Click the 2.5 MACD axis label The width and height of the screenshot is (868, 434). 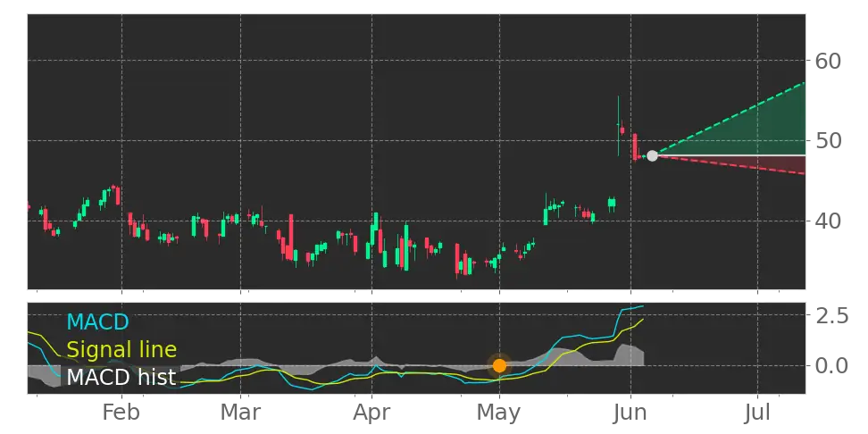pyautogui.click(x=831, y=316)
